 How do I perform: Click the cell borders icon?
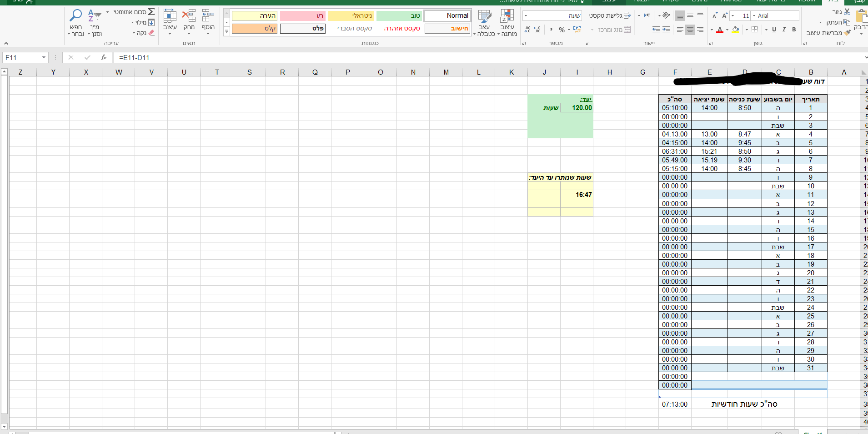(754, 30)
